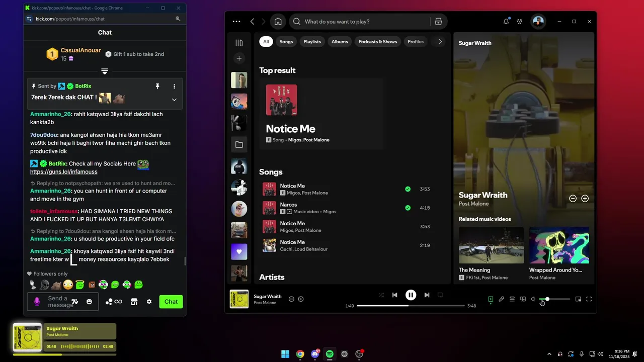Add Sugar Wraith via plus in player bar

pyautogui.click(x=301, y=299)
